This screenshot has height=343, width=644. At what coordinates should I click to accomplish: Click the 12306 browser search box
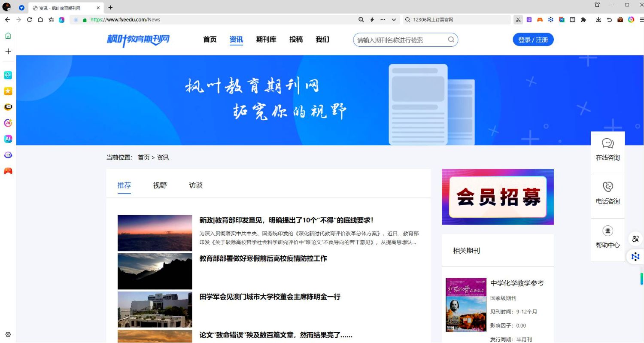click(457, 19)
